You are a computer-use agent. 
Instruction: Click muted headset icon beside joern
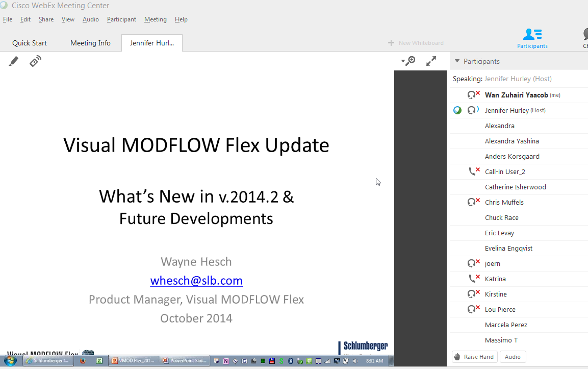pyautogui.click(x=473, y=263)
